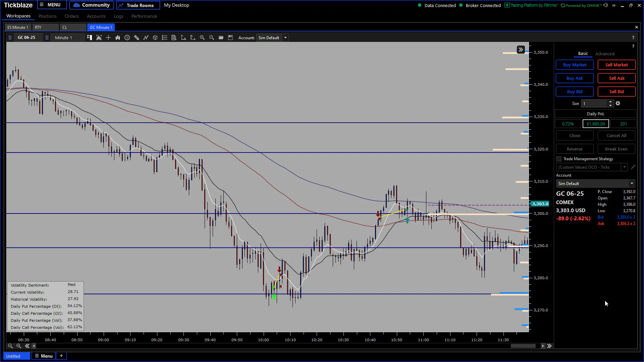
Task: Select the pencil drawing tool
Action: [137, 38]
